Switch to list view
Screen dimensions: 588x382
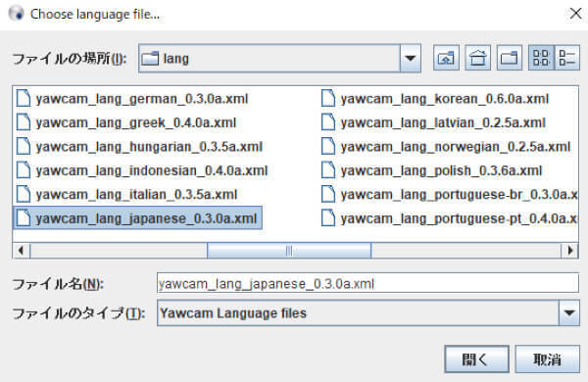point(541,58)
